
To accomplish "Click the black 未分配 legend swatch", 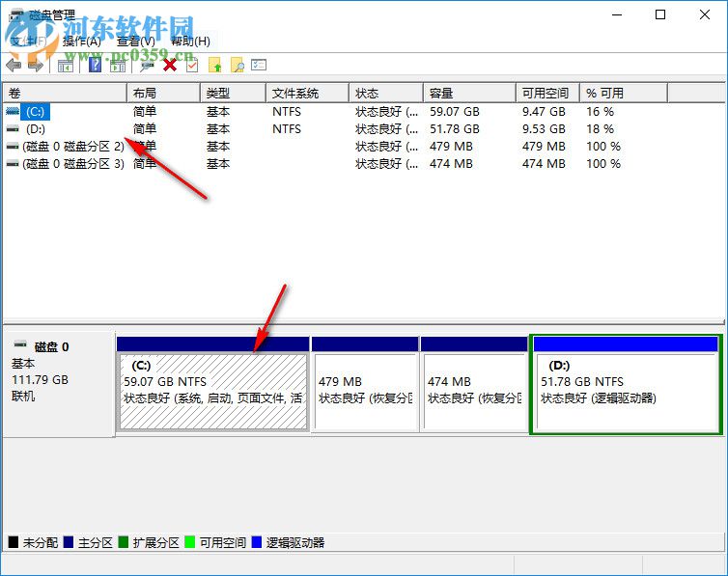I will coord(13,542).
